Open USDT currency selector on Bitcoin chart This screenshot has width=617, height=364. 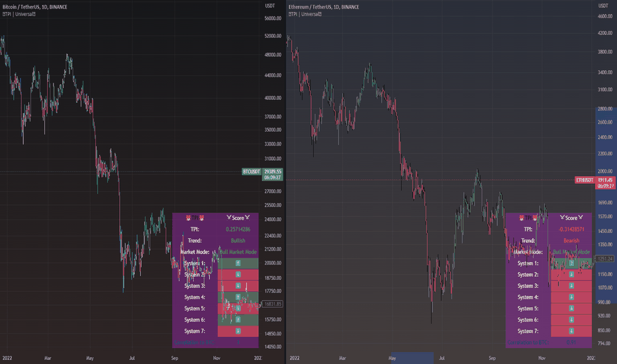pos(270,6)
